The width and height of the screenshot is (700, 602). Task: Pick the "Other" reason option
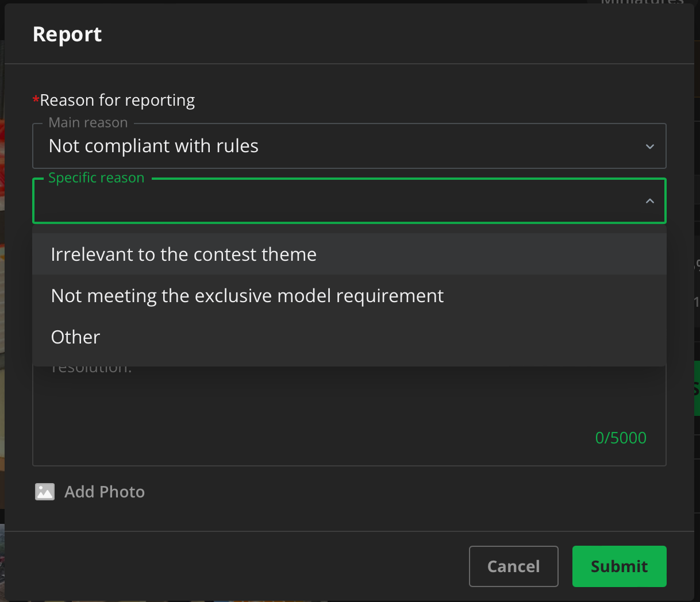(x=75, y=337)
